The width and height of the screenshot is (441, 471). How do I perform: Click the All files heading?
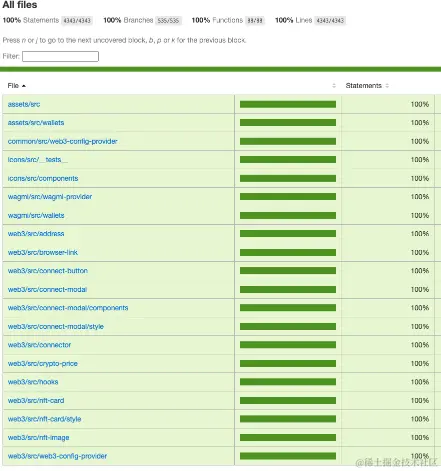tap(20, 5)
